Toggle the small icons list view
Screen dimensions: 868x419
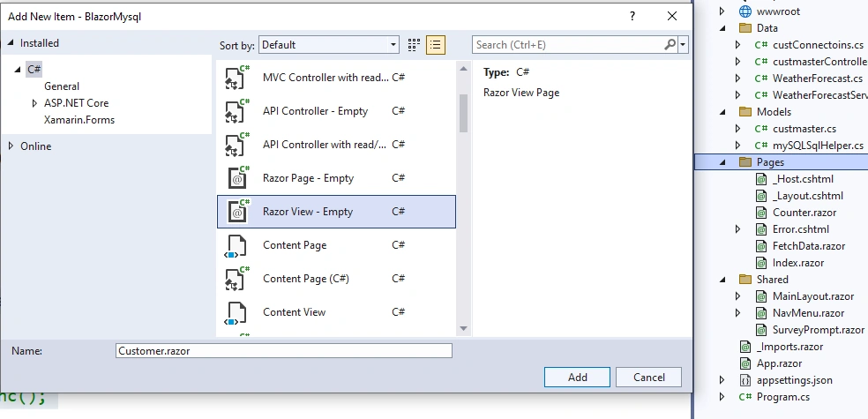436,45
